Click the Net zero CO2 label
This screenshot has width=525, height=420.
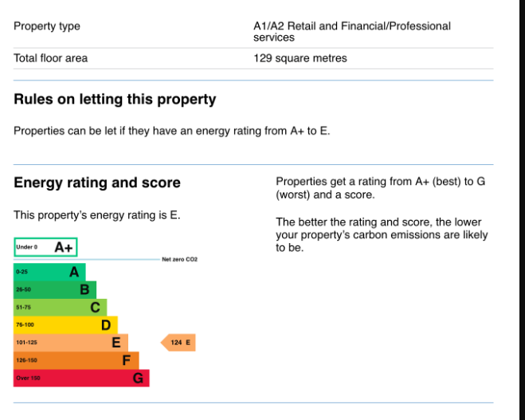(179, 260)
